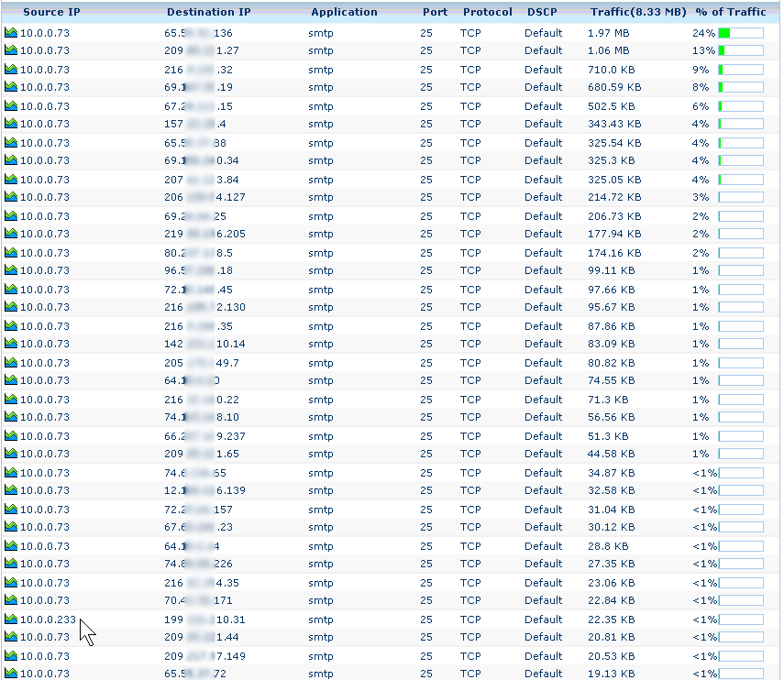784x680 pixels.
Task: Select the graph icon for the 710.0 KB row
Action: (11, 69)
